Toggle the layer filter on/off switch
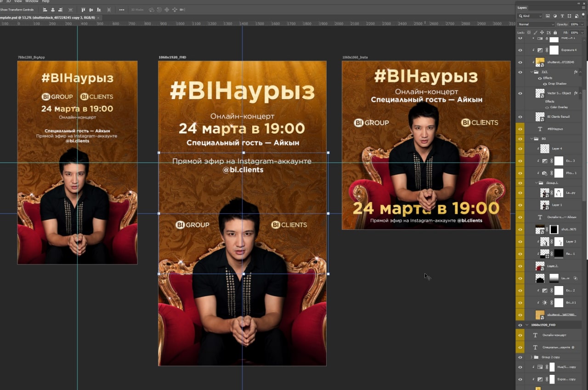The height and width of the screenshot is (390, 588). [x=584, y=16]
